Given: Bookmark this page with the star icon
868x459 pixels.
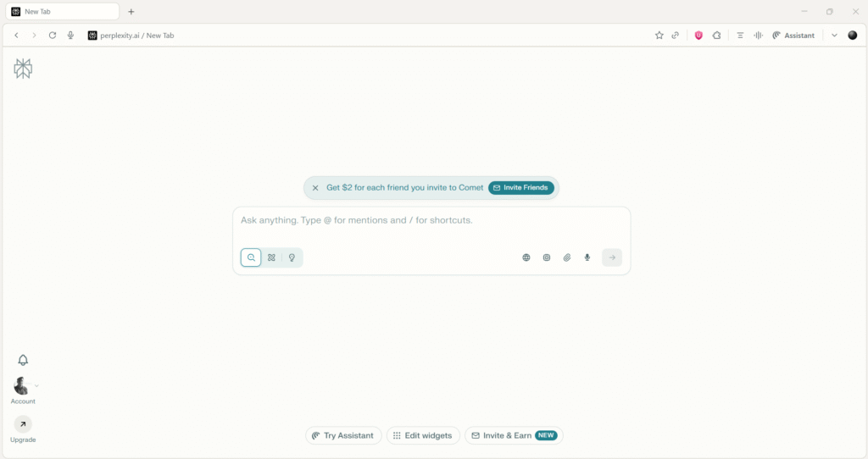Looking at the screenshot, I should click(x=659, y=36).
